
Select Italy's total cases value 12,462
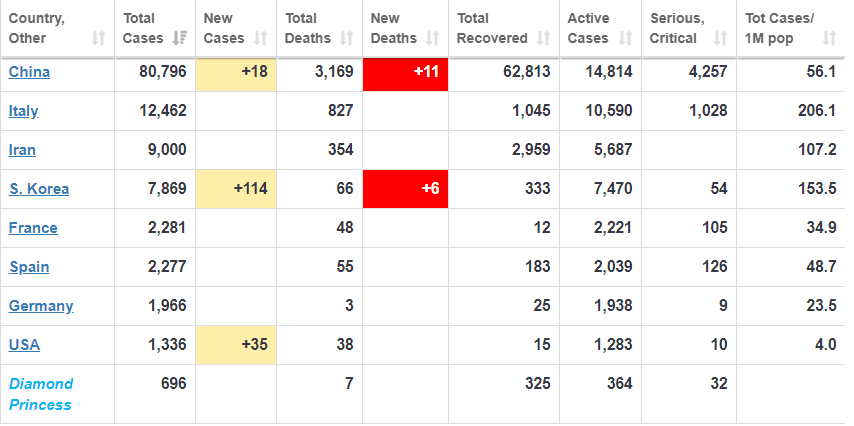click(163, 111)
